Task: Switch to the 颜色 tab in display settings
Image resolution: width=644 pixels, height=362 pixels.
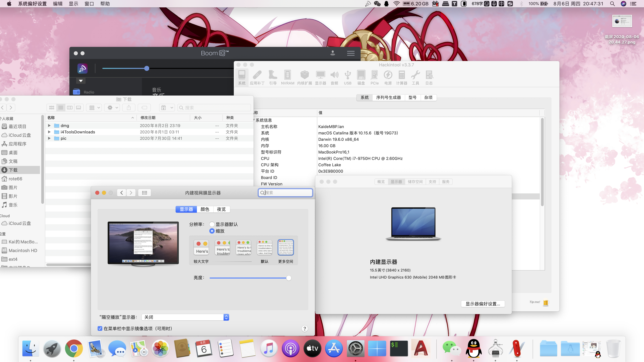Action: pos(205,209)
